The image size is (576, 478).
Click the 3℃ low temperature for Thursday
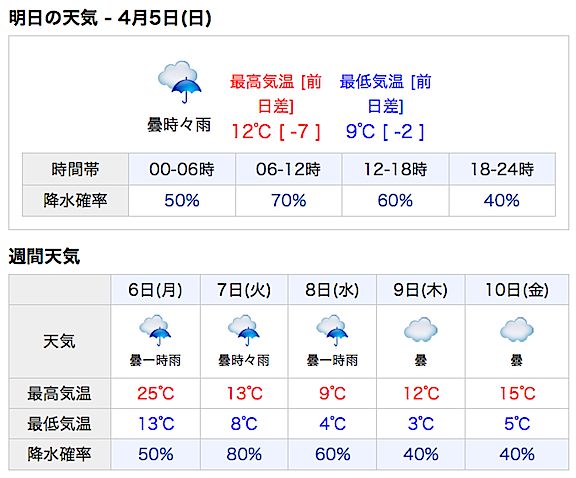coord(421,424)
